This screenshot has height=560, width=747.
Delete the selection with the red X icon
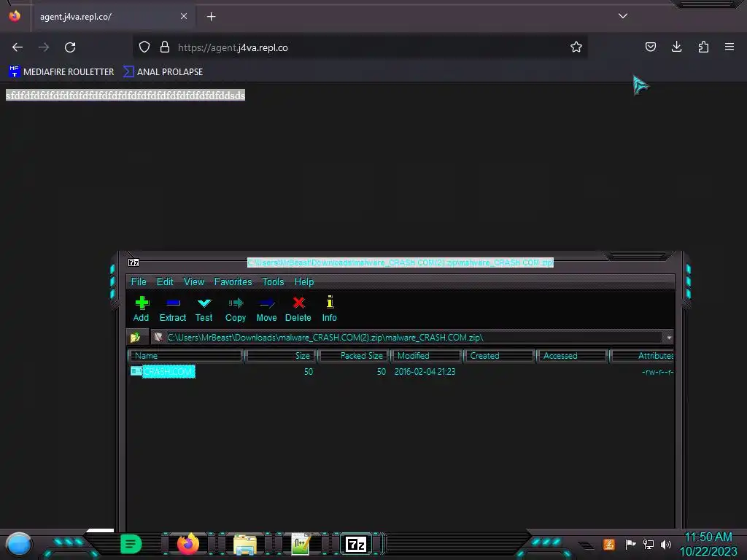298,308
